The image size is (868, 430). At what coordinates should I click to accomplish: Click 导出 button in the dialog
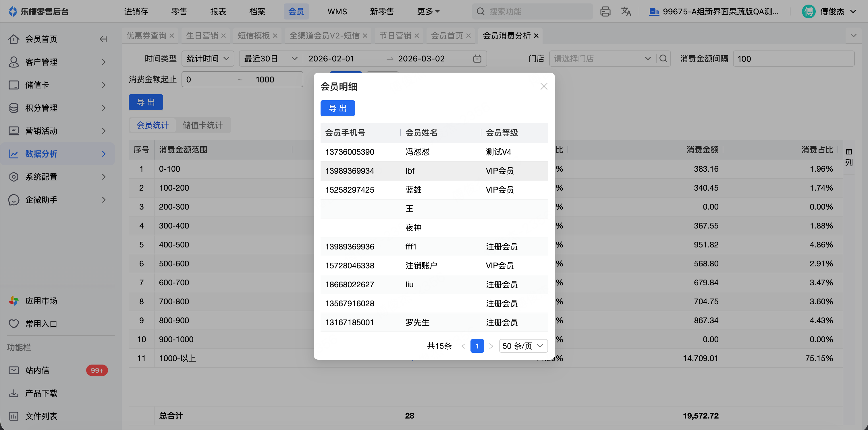(337, 109)
